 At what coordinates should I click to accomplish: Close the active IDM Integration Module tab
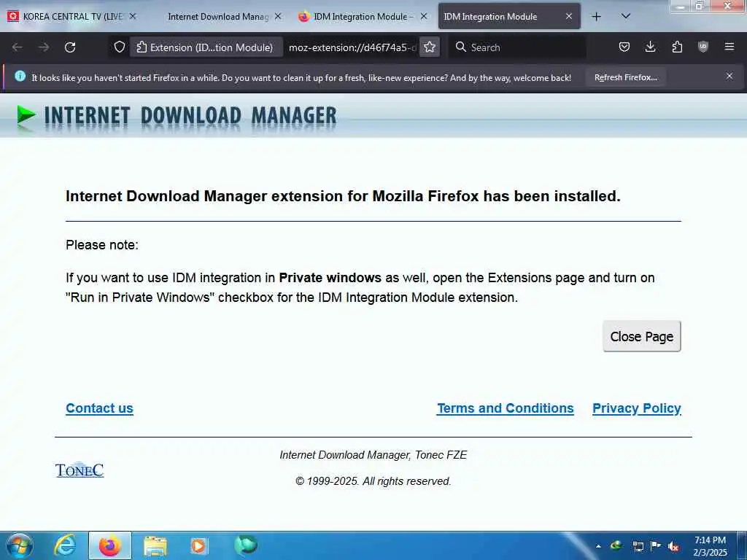point(569,16)
